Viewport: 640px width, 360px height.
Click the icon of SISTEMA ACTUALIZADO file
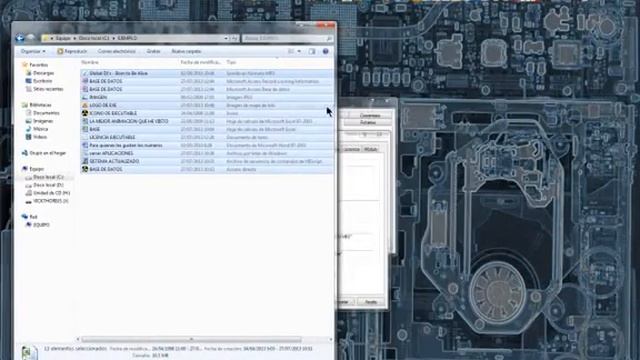85,161
